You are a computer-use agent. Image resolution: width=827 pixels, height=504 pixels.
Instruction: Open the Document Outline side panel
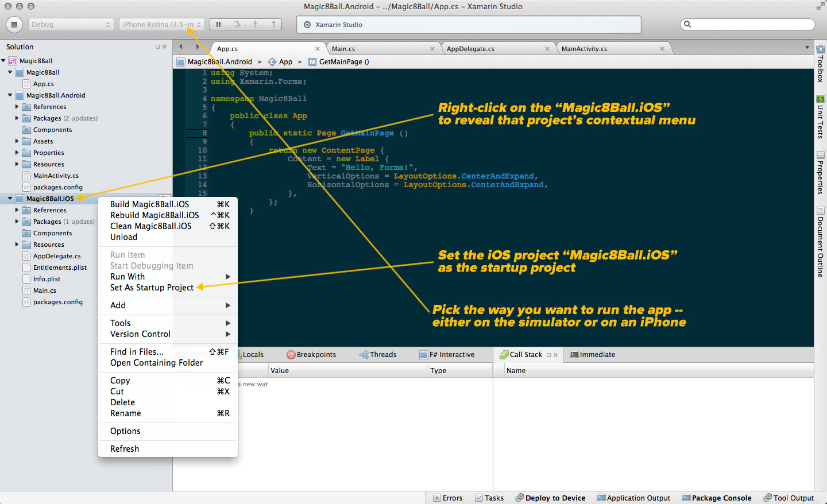pyautogui.click(x=820, y=242)
